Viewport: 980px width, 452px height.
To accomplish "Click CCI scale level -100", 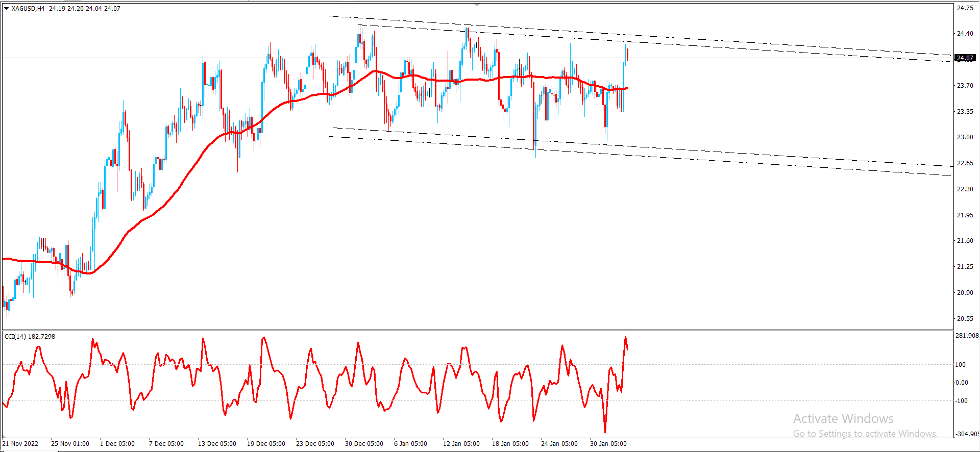I will [961, 401].
